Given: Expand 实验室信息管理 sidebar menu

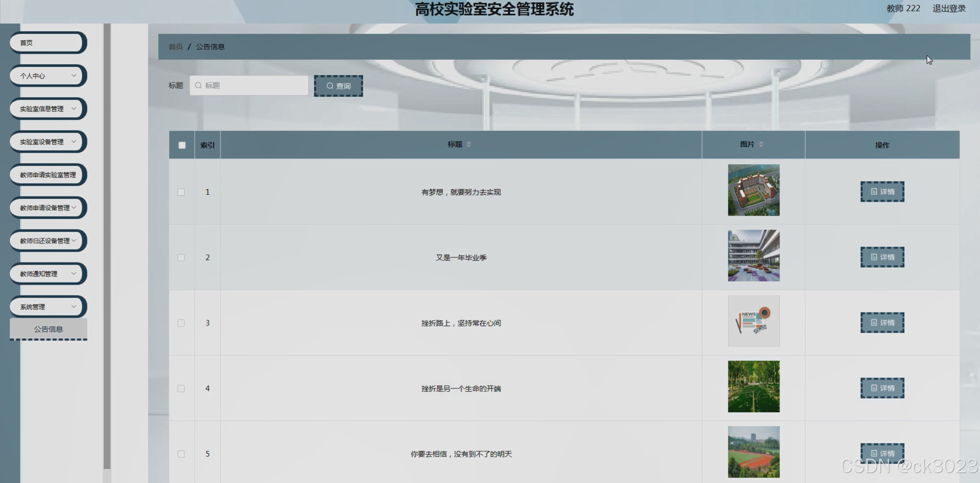Looking at the screenshot, I should click(x=47, y=109).
